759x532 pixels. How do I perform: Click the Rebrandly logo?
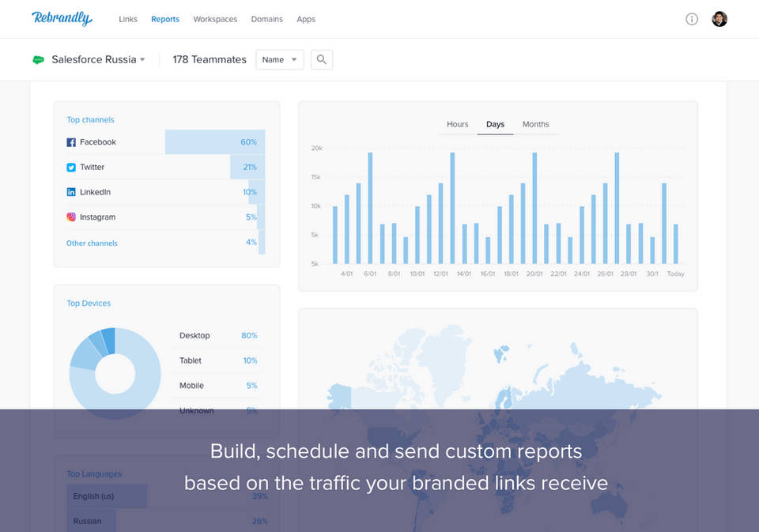pyautogui.click(x=62, y=18)
